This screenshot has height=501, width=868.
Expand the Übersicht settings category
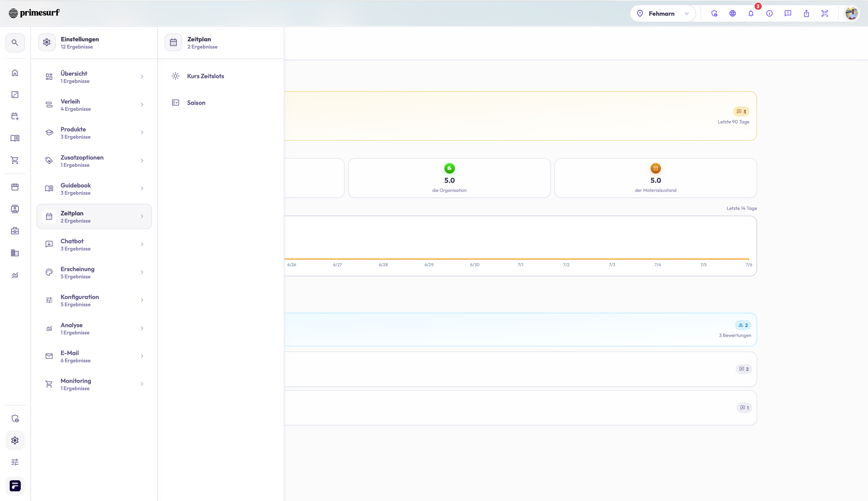pyautogui.click(x=94, y=77)
